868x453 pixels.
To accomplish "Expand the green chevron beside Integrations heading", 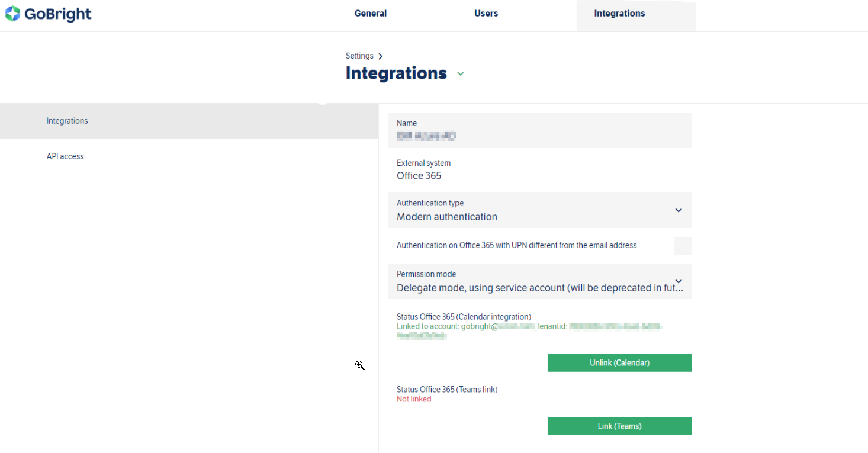I will [x=461, y=74].
